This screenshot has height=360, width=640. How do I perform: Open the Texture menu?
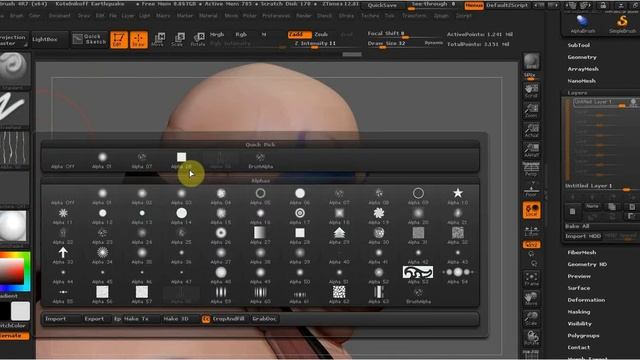370,16
